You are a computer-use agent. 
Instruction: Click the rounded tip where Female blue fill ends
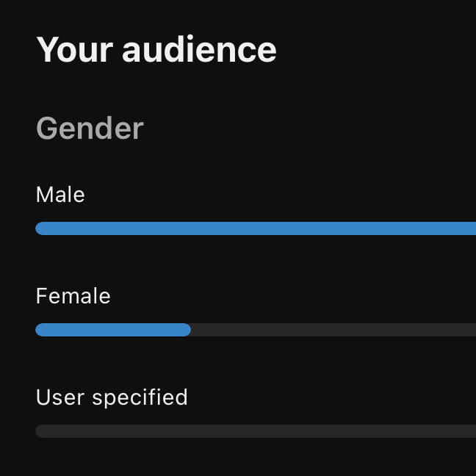click(187, 330)
